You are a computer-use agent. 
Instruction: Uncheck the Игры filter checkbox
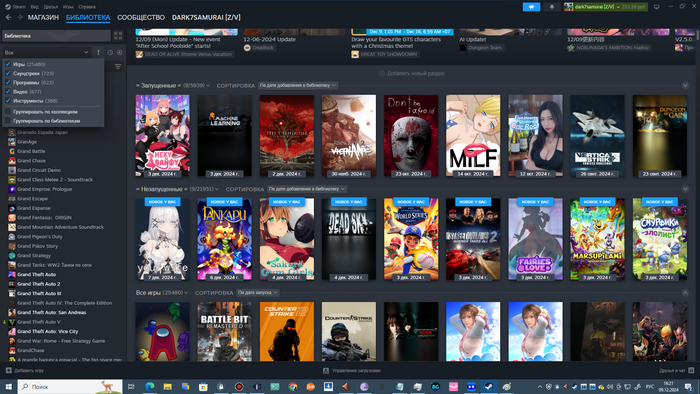8,64
